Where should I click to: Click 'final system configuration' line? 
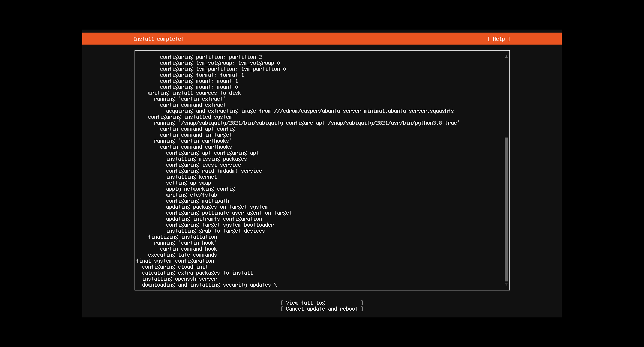(175, 261)
